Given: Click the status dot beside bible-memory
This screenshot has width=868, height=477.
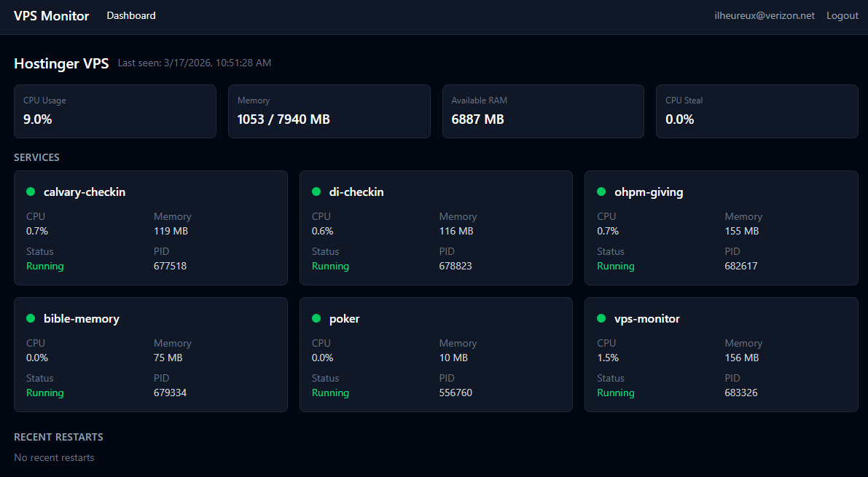Looking at the screenshot, I should click(30, 318).
